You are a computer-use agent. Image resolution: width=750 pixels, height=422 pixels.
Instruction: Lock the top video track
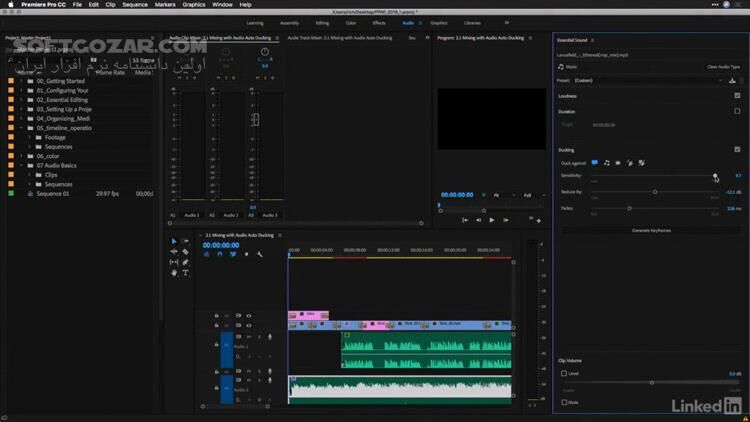tap(216, 316)
